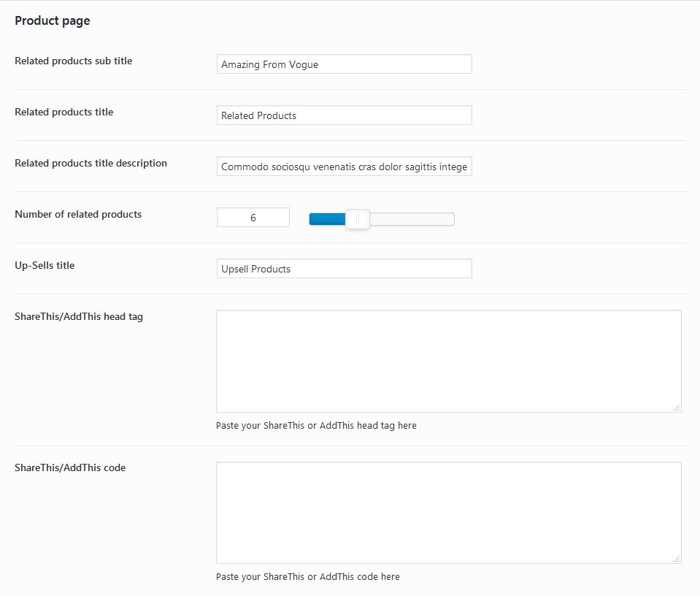
Task: Click the Related products sub title field
Action: (x=345, y=64)
